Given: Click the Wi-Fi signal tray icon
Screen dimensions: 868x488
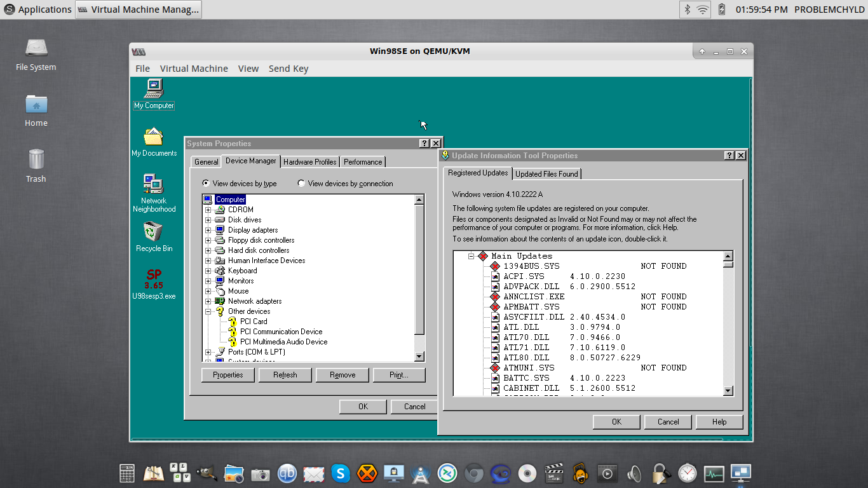Looking at the screenshot, I should point(702,10).
